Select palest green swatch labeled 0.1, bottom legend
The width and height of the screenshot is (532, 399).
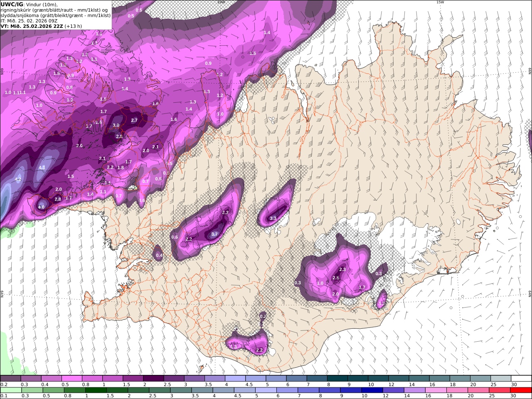[x=11, y=390]
